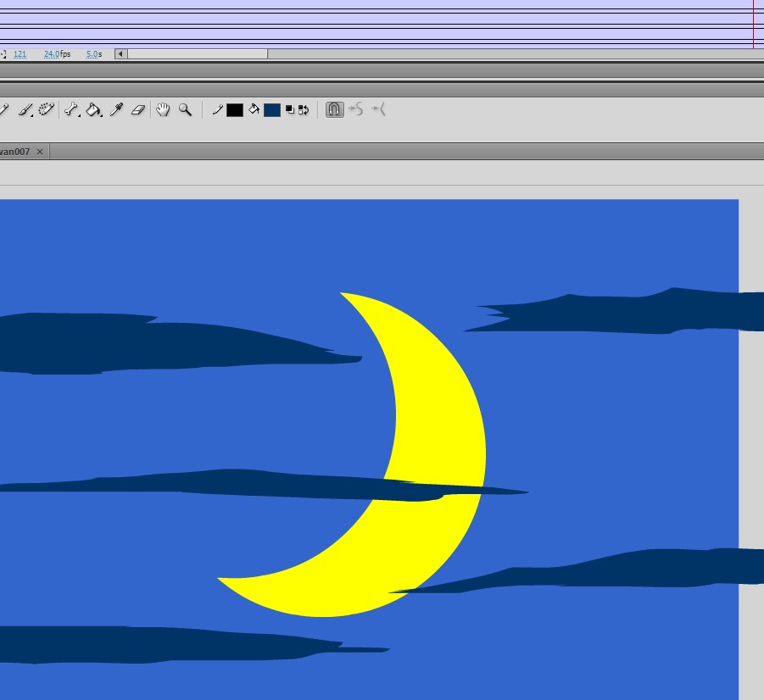Select the Deco tool
Image resolution: width=764 pixels, height=700 pixels.
pos(47,109)
